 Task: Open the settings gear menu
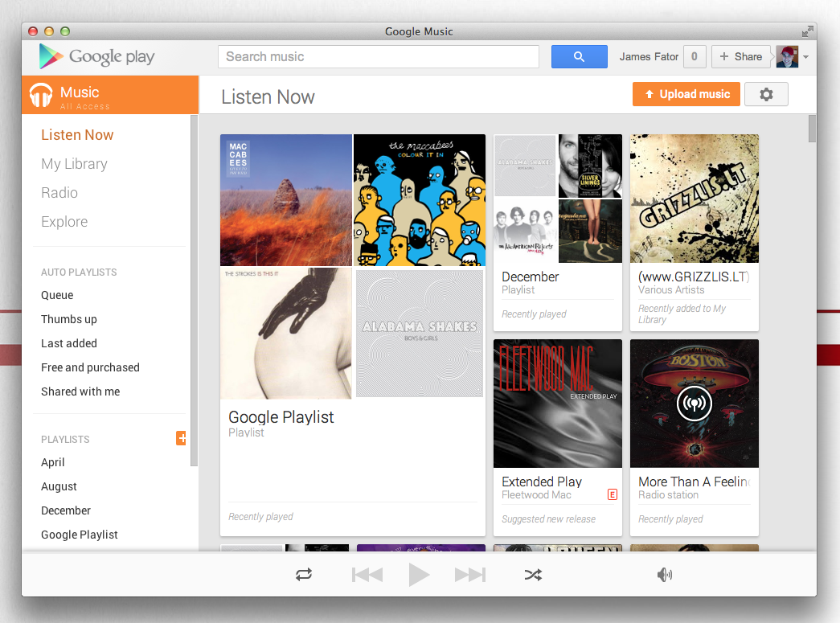[766, 94]
